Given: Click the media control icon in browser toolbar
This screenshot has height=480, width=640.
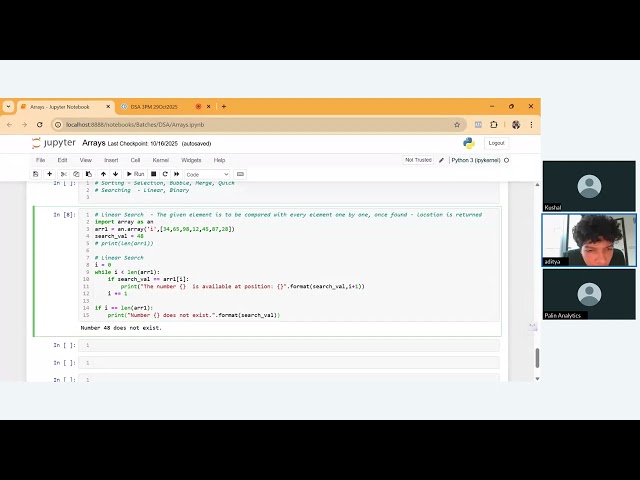Looking at the screenshot, I should pos(478,124).
